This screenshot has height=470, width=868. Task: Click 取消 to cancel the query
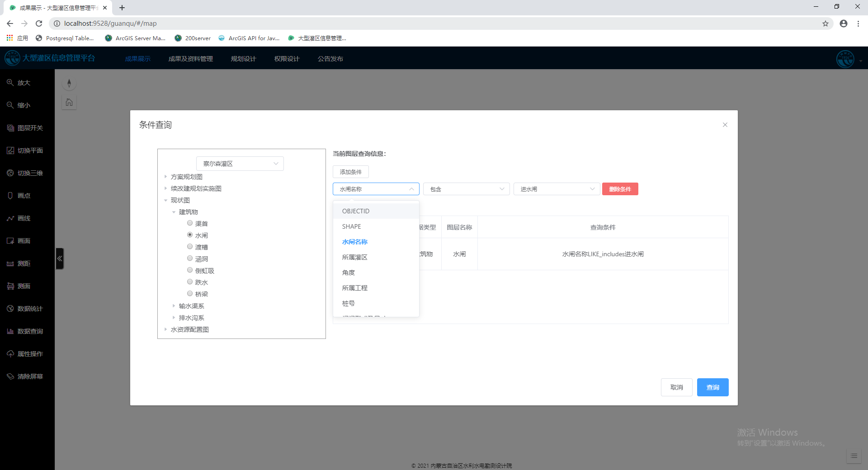(x=677, y=387)
